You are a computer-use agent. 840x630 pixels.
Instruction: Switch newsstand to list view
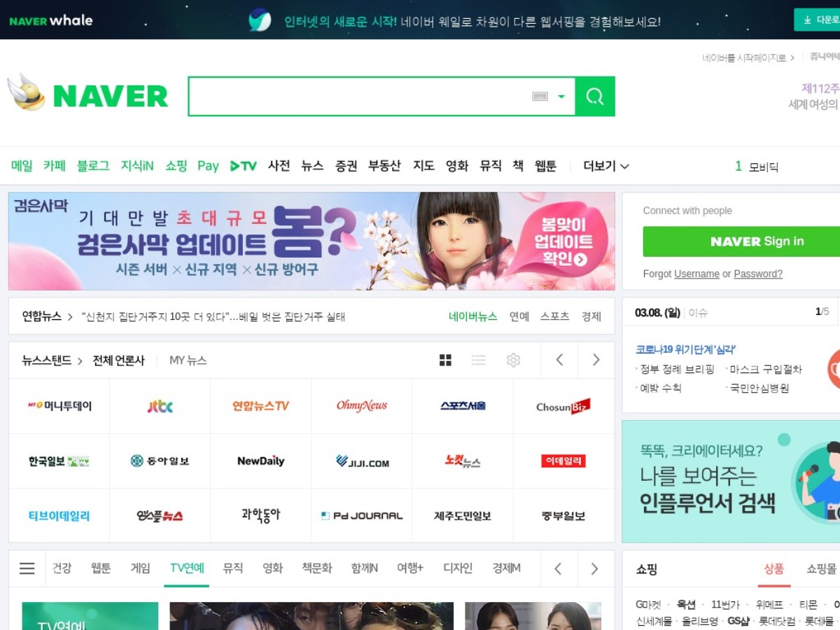pos(479,360)
